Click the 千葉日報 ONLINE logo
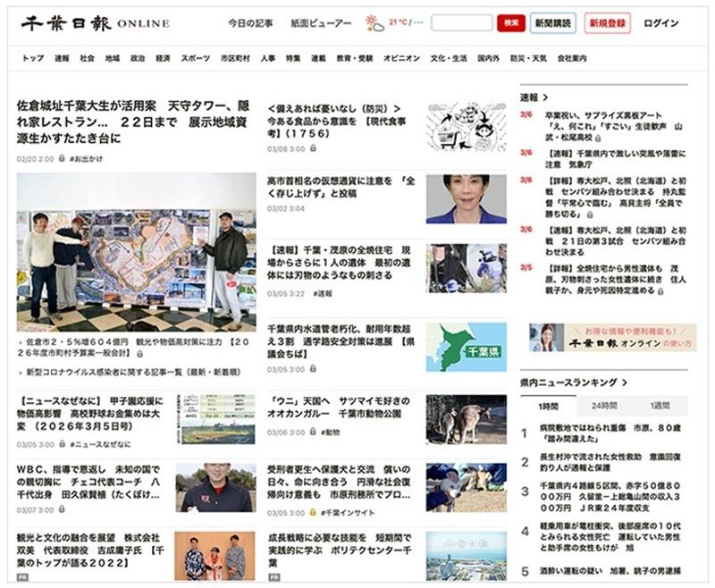 coord(94,22)
